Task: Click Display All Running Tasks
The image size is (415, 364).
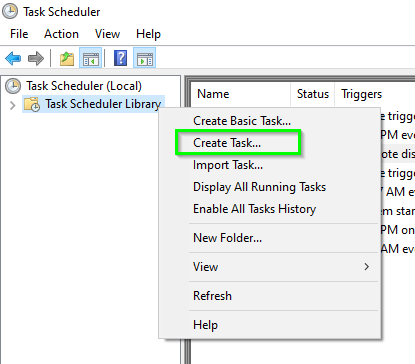Action: tap(259, 187)
